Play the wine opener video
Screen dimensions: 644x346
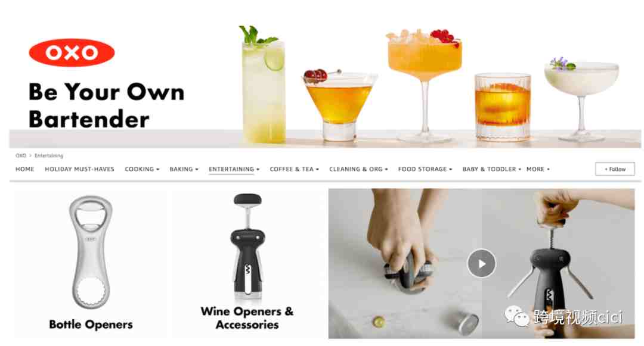(x=481, y=264)
